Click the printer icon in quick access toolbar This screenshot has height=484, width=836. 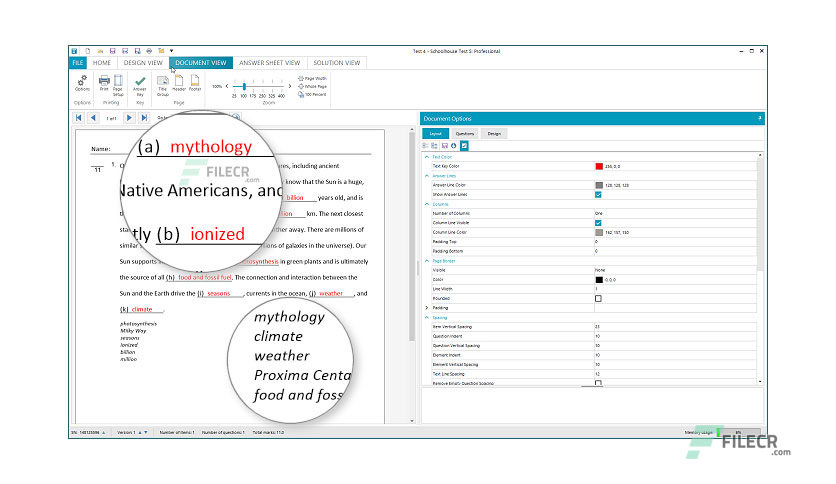point(149,51)
